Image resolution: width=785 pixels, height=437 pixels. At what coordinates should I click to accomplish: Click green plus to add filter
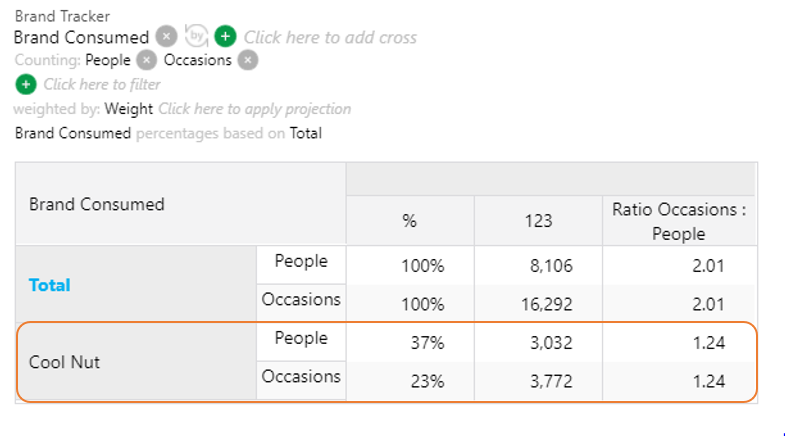click(26, 84)
